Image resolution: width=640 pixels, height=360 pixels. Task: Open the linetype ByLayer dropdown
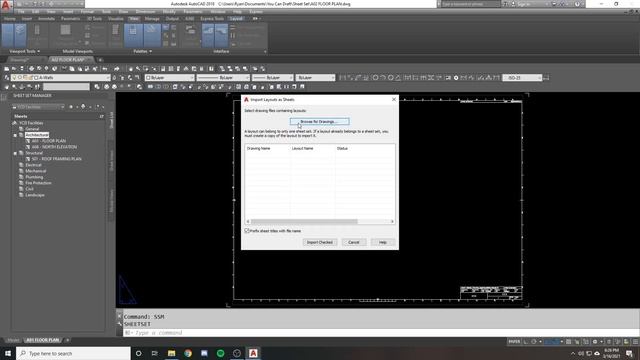[x=223, y=78]
